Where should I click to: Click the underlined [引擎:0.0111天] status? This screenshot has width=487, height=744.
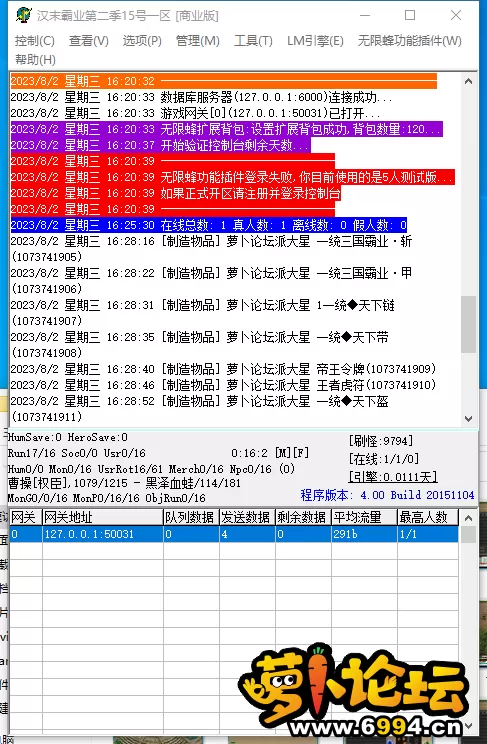(393, 477)
